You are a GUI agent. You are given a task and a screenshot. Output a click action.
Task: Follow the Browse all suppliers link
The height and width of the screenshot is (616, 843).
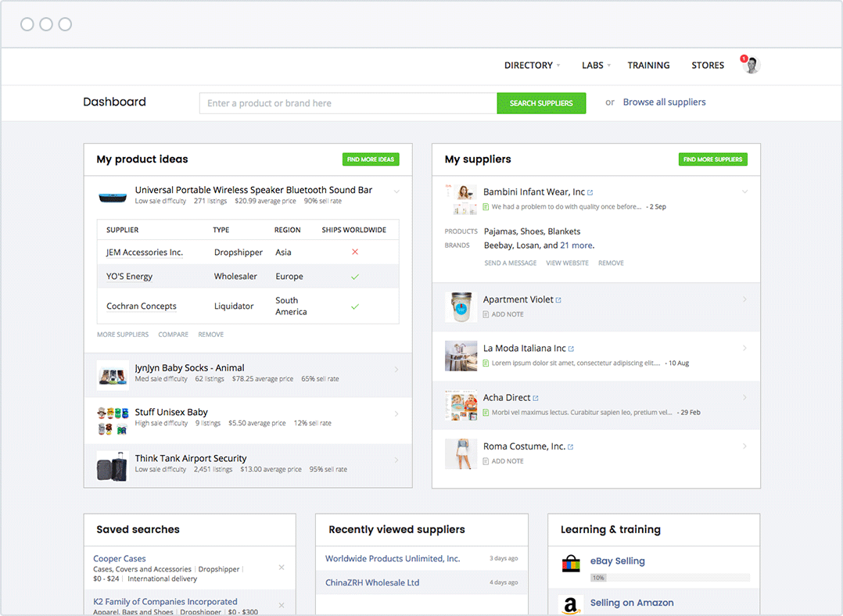tap(664, 102)
